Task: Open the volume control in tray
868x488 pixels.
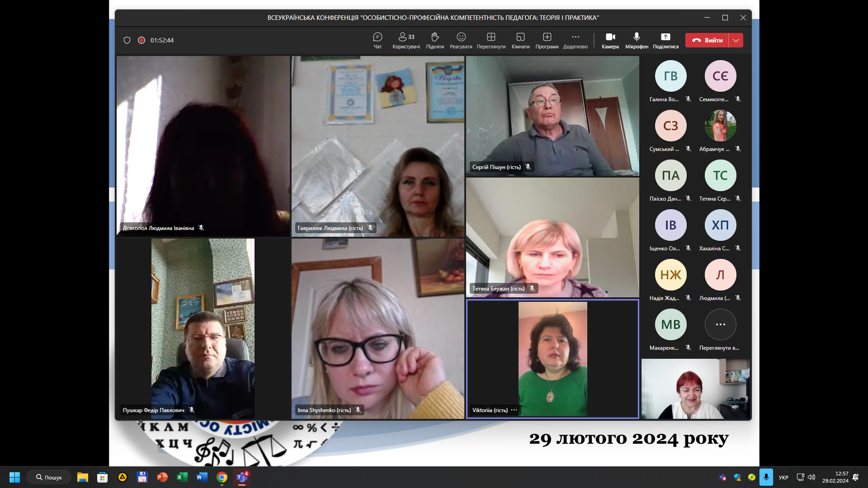Action: [811, 477]
